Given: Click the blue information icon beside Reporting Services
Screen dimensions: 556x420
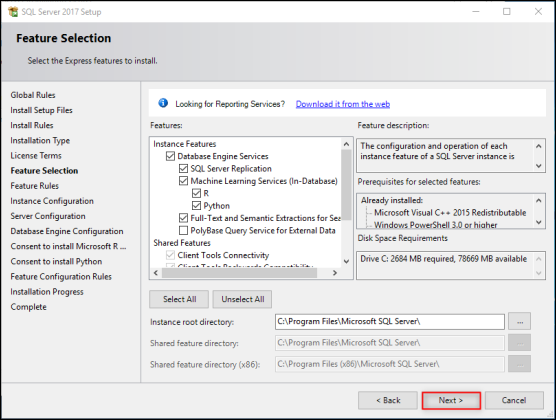Looking at the screenshot, I should coord(163,103).
